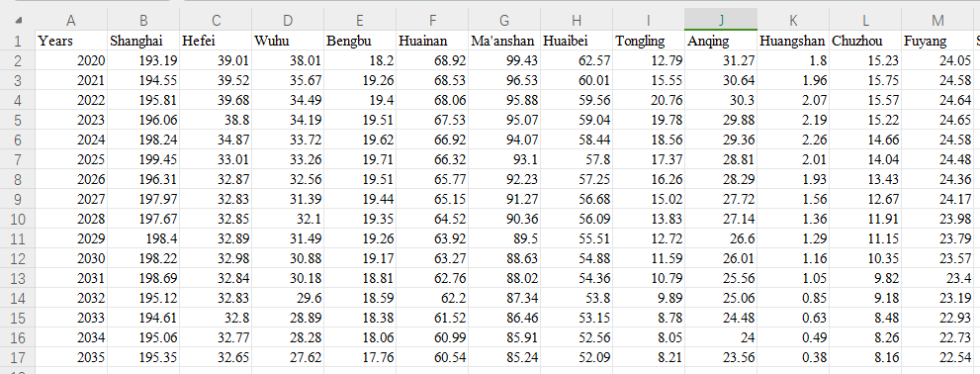Click Tongling 2022 value 20.76
This screenshot has width=980, height=374.
pos(649,100)
